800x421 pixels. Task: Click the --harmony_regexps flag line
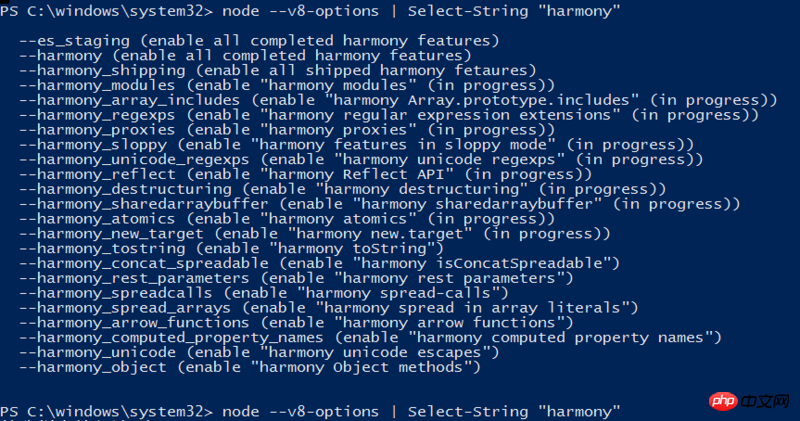coord(389,115)
